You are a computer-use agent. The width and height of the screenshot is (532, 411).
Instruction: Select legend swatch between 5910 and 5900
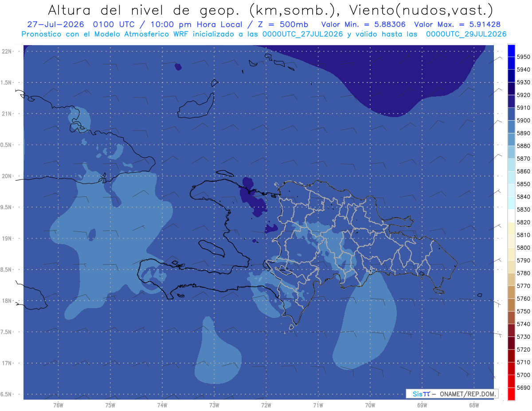[511, 114]
